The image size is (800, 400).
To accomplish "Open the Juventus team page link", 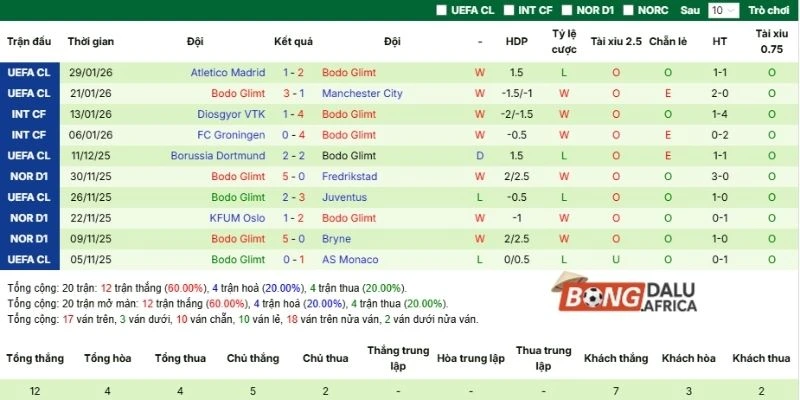I will [344, 197].
